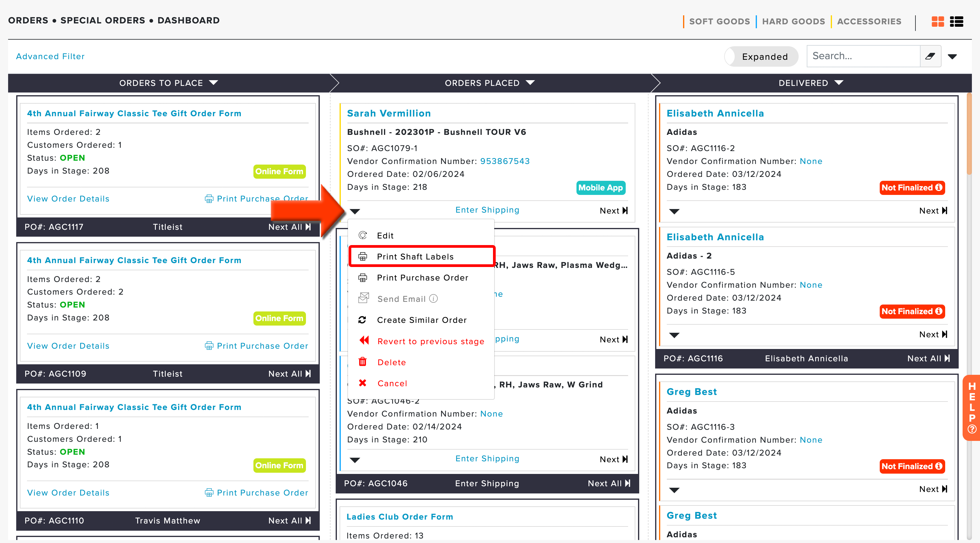The height and width of the screenshot is (543, 980).
Task: Switch to grid card view icon
Action: pos(937,21)
